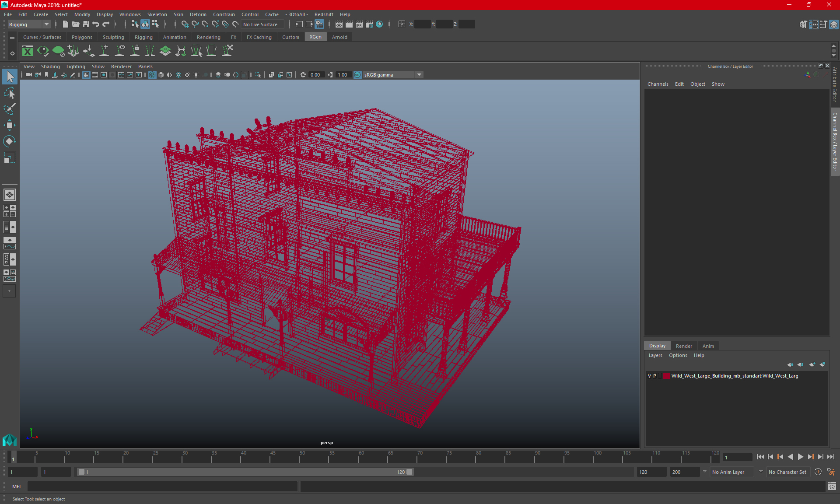Toggle viewport use all lights
This screenshot has height=504, width=840.
tap(196, 75)
